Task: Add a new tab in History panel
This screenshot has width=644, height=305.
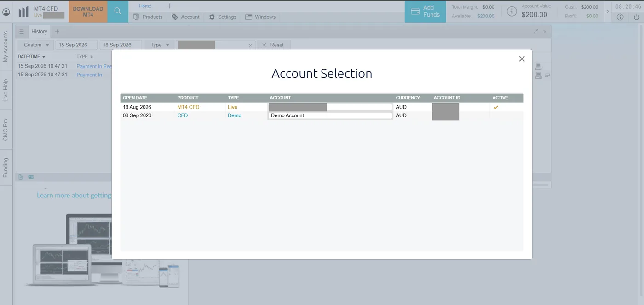Action: [57, 32]
